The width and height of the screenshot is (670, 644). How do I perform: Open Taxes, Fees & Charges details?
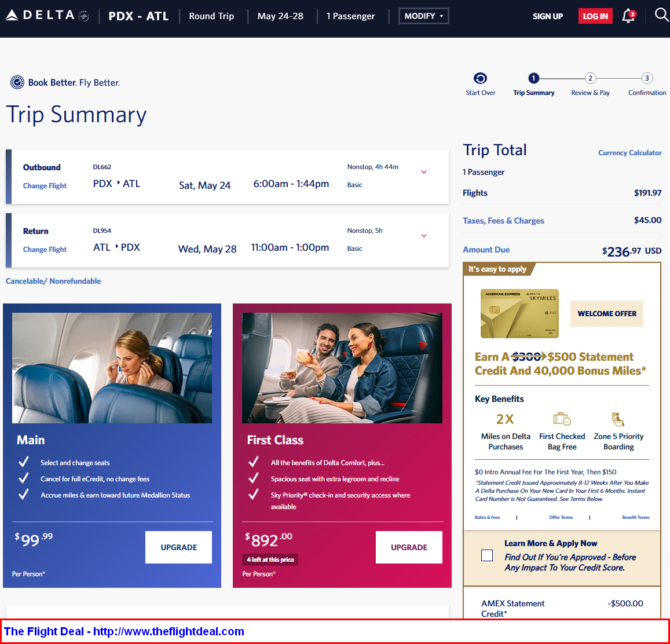point(503,221)
